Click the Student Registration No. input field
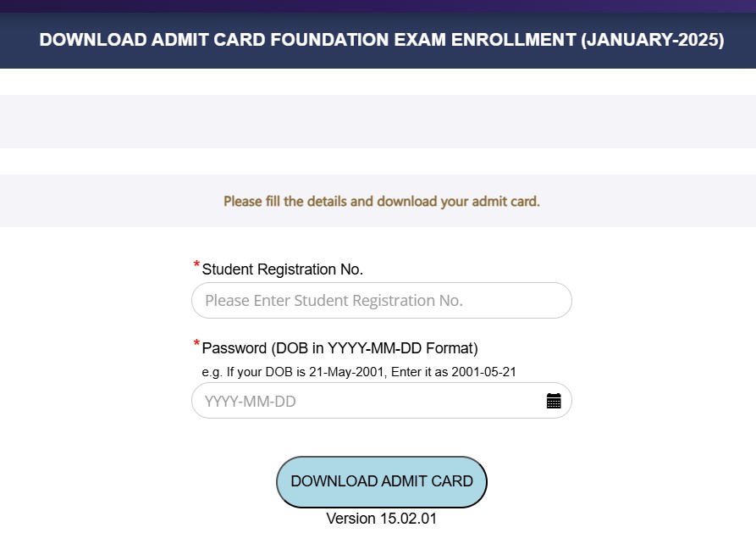This screenshot has height=544, width=756. (381, 301)
